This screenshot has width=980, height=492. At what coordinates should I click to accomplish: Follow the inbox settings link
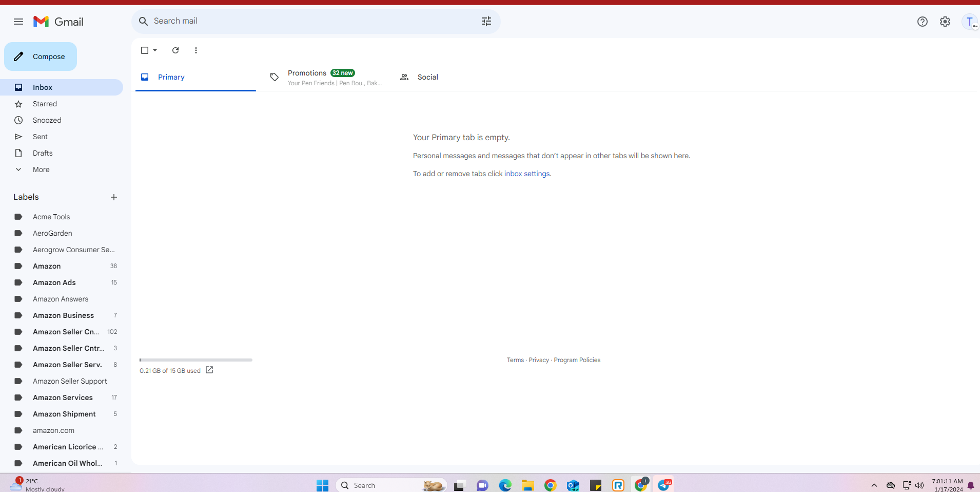click(x=527, y=174)
